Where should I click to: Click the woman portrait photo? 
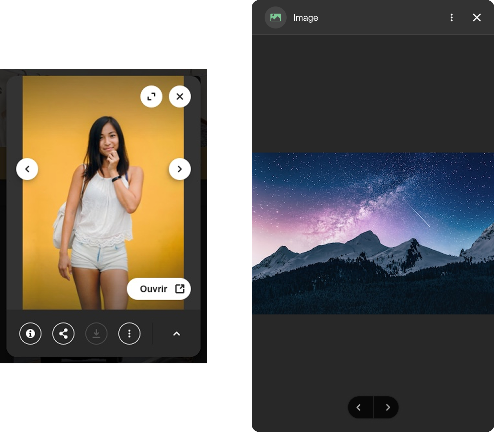pos(103,193)
